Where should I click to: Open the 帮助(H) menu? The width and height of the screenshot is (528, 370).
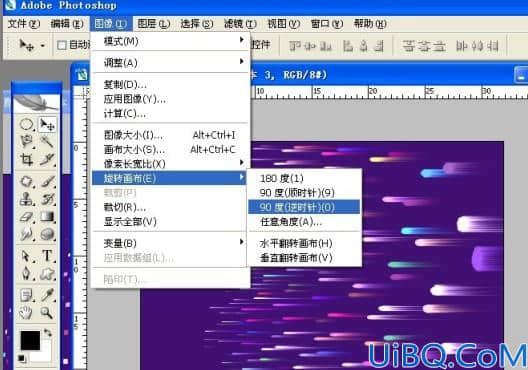coord(370,24)
